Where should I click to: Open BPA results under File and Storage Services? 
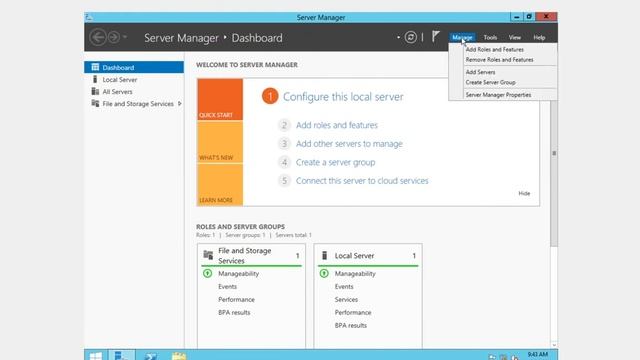[234, 313]
